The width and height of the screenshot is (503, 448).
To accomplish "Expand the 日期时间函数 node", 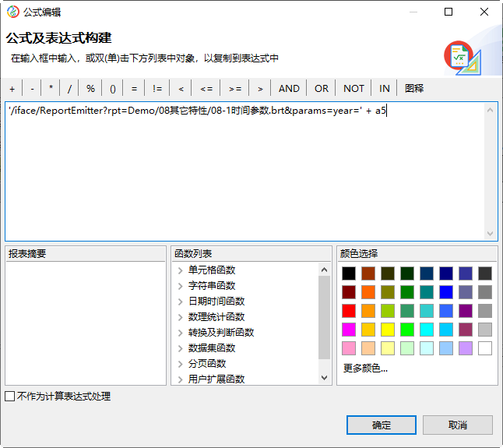I will 181,302.
